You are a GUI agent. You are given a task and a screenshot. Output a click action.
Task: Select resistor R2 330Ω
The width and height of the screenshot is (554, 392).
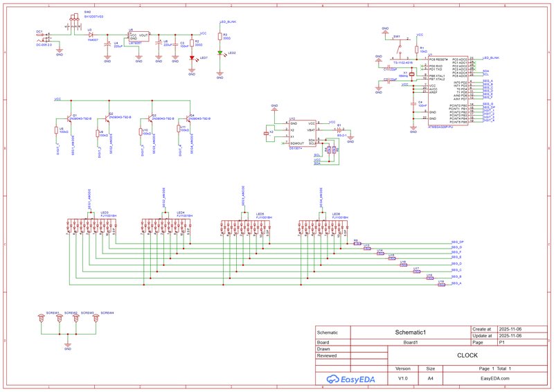tap(192, 43)
